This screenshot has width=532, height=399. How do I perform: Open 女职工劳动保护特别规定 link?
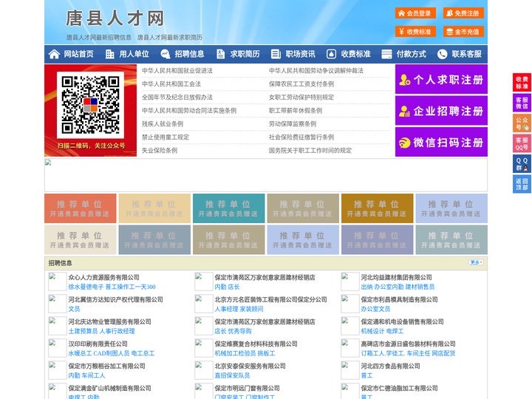[301, 97]
